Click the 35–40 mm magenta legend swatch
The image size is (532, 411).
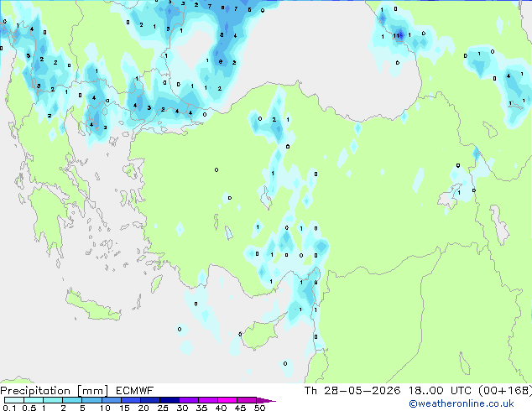click(208, 400)
